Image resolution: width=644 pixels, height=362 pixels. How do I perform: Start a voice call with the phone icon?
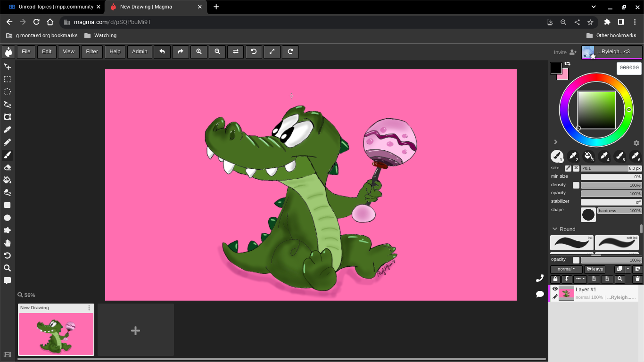(x=540, y=278)
